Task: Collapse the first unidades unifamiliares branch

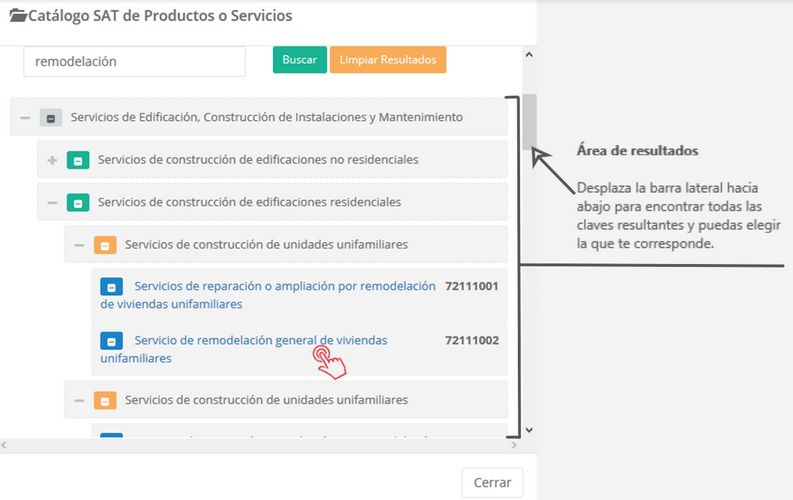Action: tap(79, 245)
